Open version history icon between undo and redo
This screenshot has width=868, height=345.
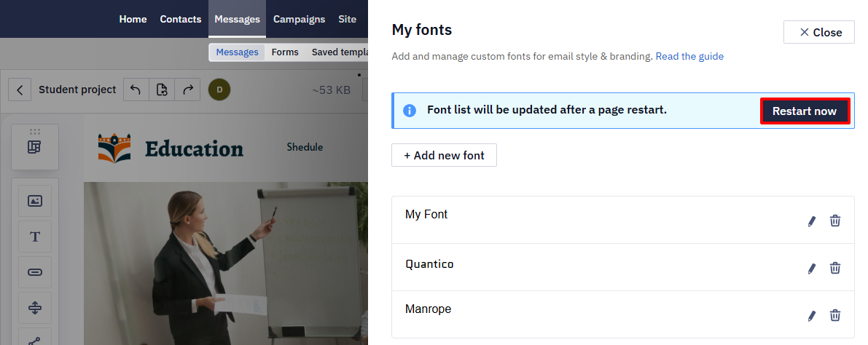click(x=162, y=90)
